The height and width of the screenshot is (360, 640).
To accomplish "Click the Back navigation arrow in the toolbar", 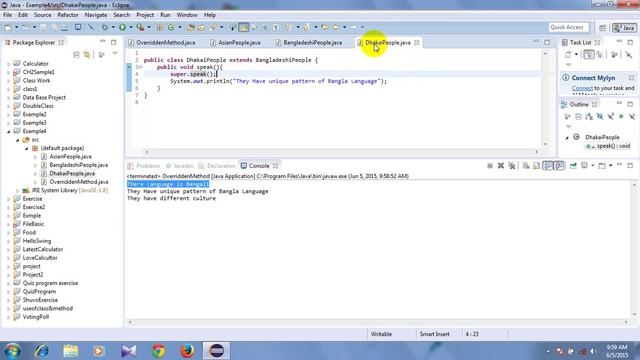I will 336,27.
